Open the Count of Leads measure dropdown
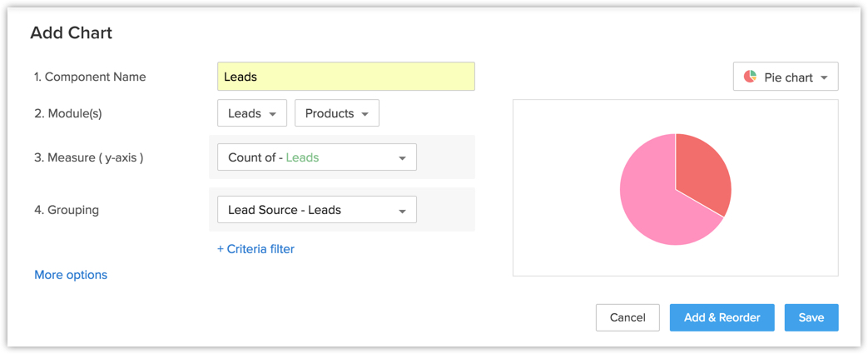 tap(316, 157)
